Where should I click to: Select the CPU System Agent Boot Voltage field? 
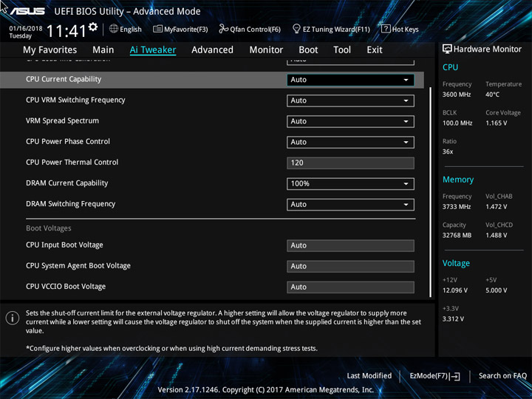pos(350,266)
